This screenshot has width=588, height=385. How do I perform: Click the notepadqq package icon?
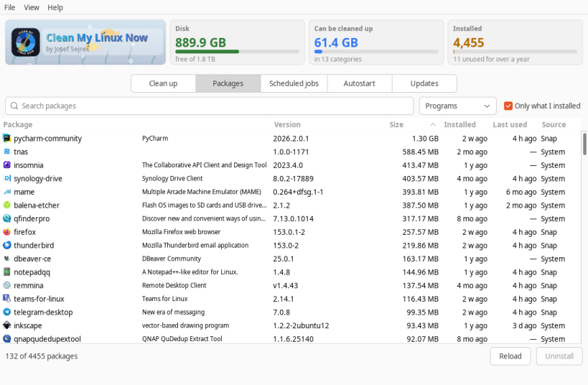click(x=6, y=272)
